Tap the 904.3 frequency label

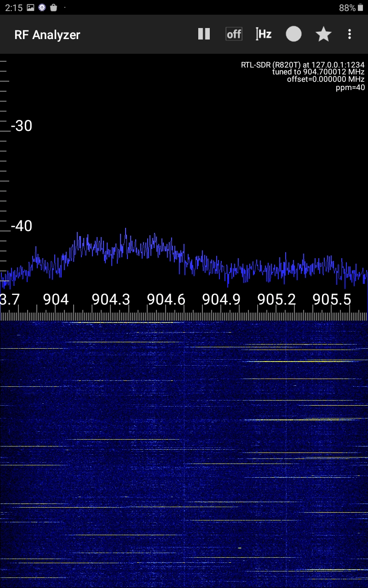111,300
